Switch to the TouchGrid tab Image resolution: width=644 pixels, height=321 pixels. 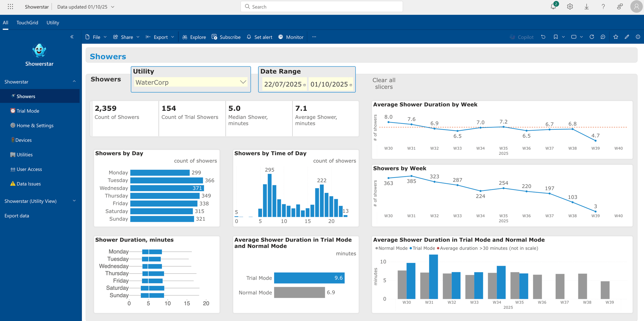coord(27,23)
